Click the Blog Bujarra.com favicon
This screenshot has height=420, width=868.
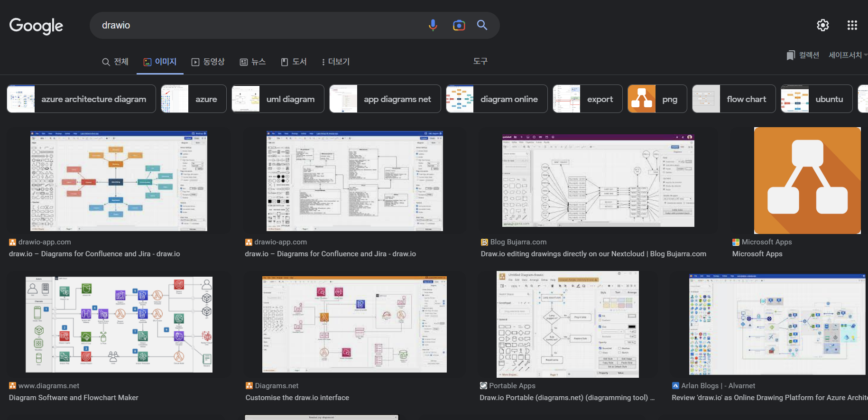click(484, 242)
